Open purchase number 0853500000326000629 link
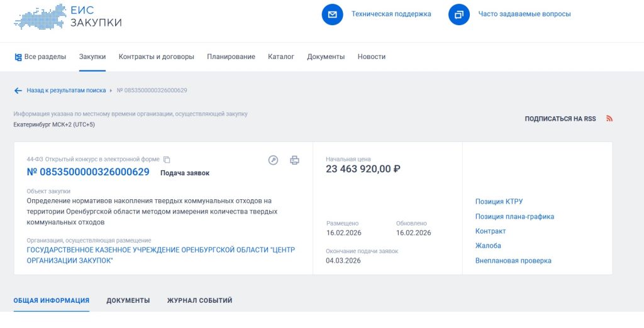 click(88, 172)
